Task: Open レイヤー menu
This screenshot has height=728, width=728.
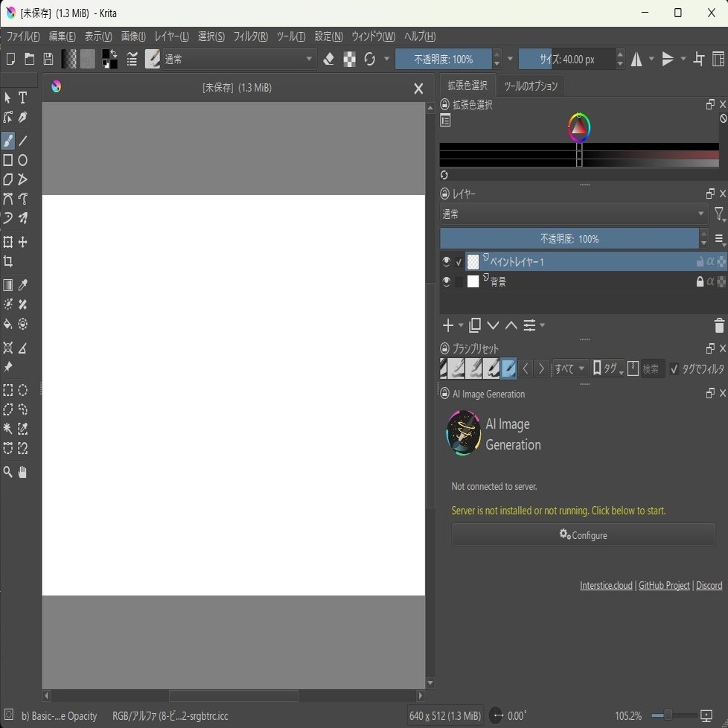Action: 172,36
